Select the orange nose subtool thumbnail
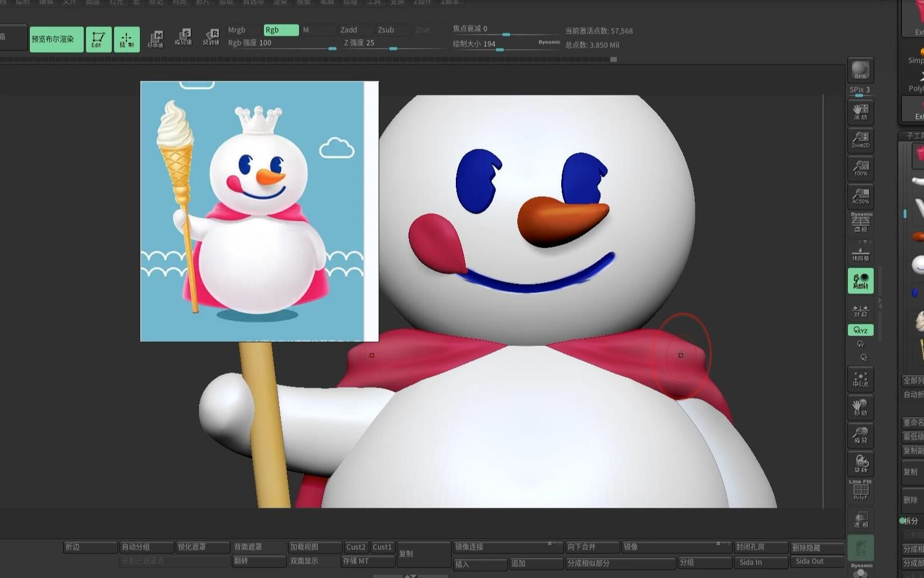The width and height of the screenshot is (924, 578). click(x=918, y=237)
